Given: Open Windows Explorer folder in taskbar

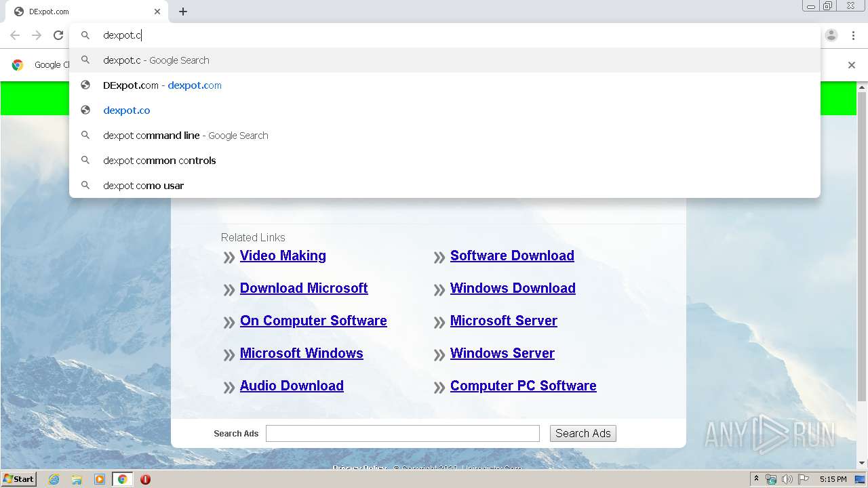Looking at the screenshot, I should (x=77, y=479).
